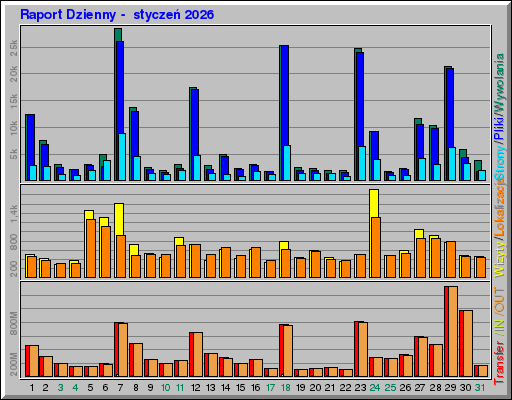The width and height of the screenshot is (512, 400).
Task: Click the tall yellow visits bar on day 24
Action: point(374,203)
